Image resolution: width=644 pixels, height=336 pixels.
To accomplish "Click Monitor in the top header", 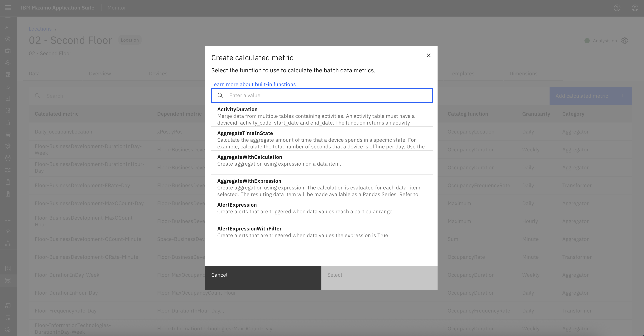I will click(x=116, y=8).
